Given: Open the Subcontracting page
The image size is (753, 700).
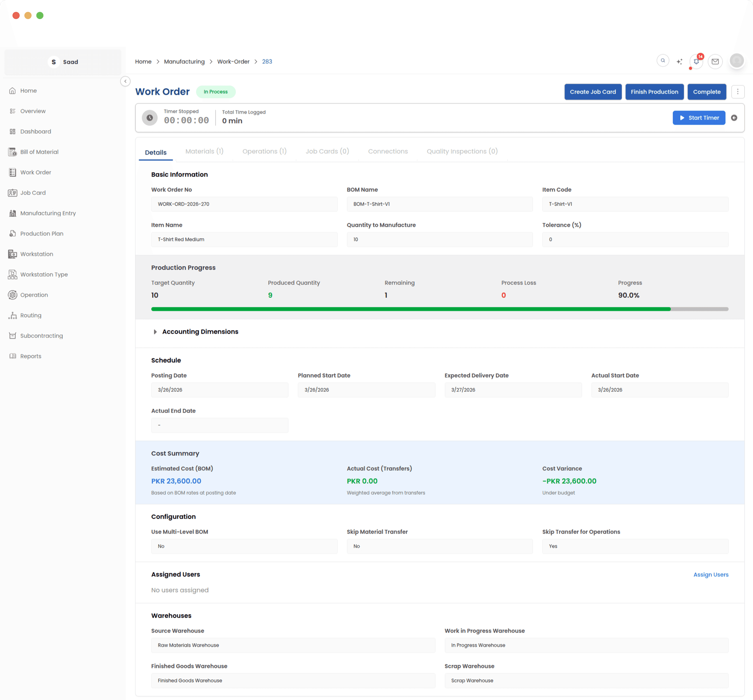Looking at the screenshot, I should coord(42,335).
